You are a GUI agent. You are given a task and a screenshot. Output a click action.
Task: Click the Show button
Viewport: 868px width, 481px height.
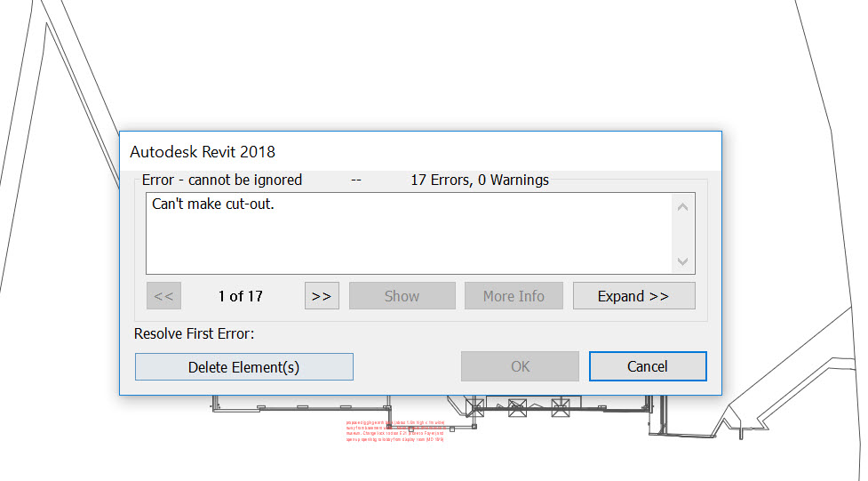pos(402,296)
